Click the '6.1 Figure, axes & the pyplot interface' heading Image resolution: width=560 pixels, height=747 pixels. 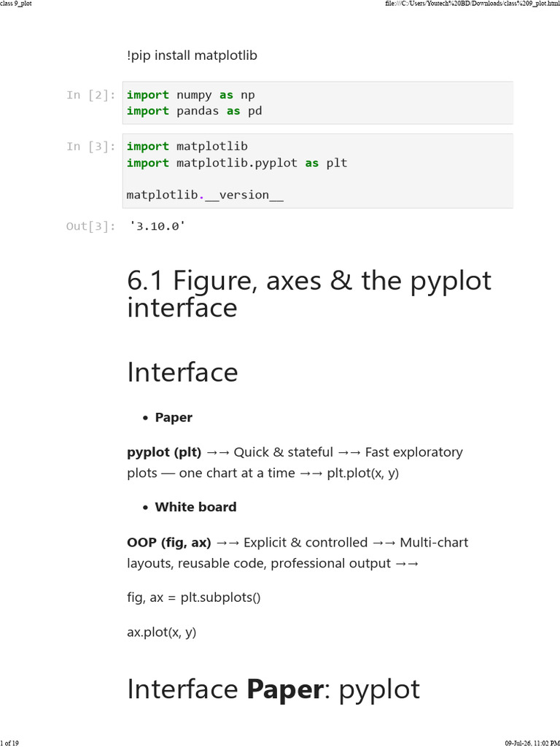pos(309,294)
